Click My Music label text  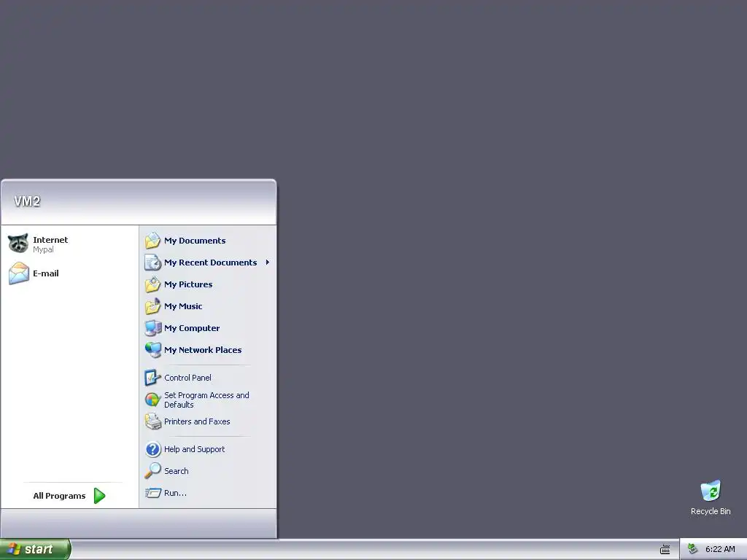coord(183,306)
